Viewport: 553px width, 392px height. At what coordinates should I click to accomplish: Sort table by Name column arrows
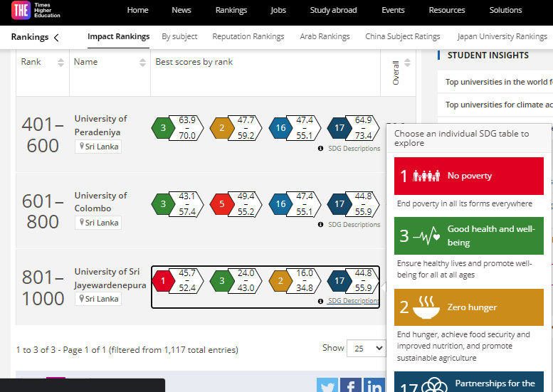pyautogui.click(x=142, y=63)
